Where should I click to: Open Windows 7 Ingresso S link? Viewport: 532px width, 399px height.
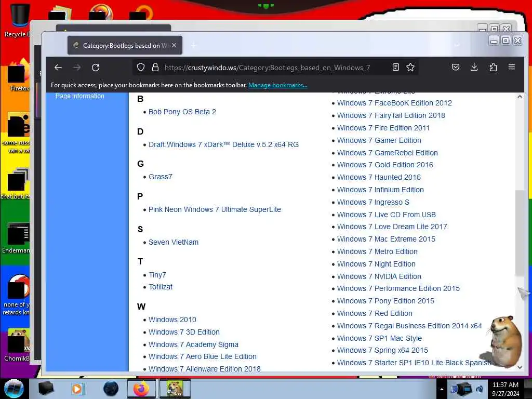373,203
